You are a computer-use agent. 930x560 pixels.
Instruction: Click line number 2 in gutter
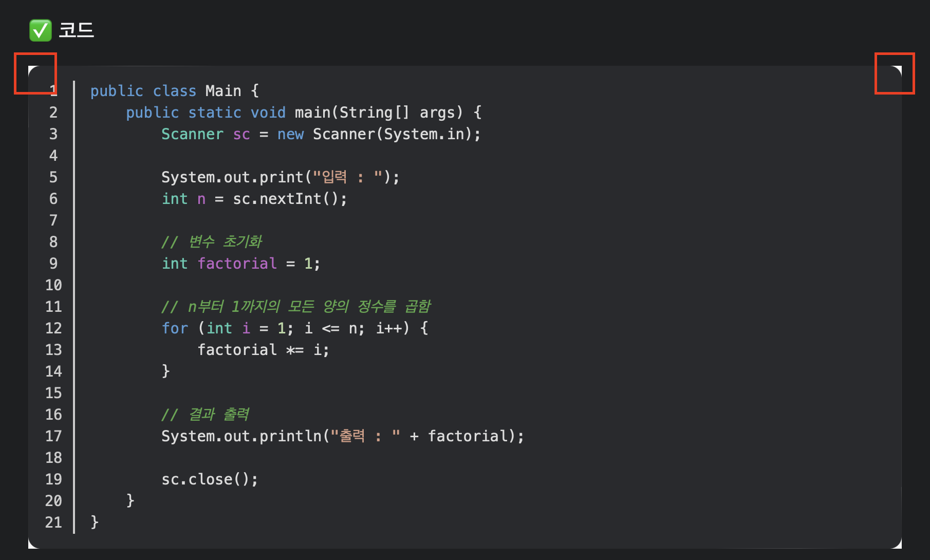pyautogui.click(x=53, y=113)
